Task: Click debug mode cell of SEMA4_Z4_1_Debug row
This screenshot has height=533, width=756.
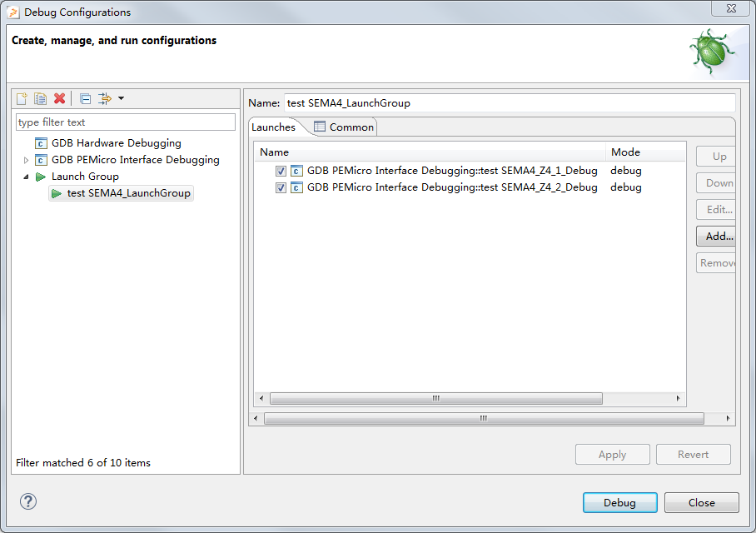Action: click(x=626, y=171)
